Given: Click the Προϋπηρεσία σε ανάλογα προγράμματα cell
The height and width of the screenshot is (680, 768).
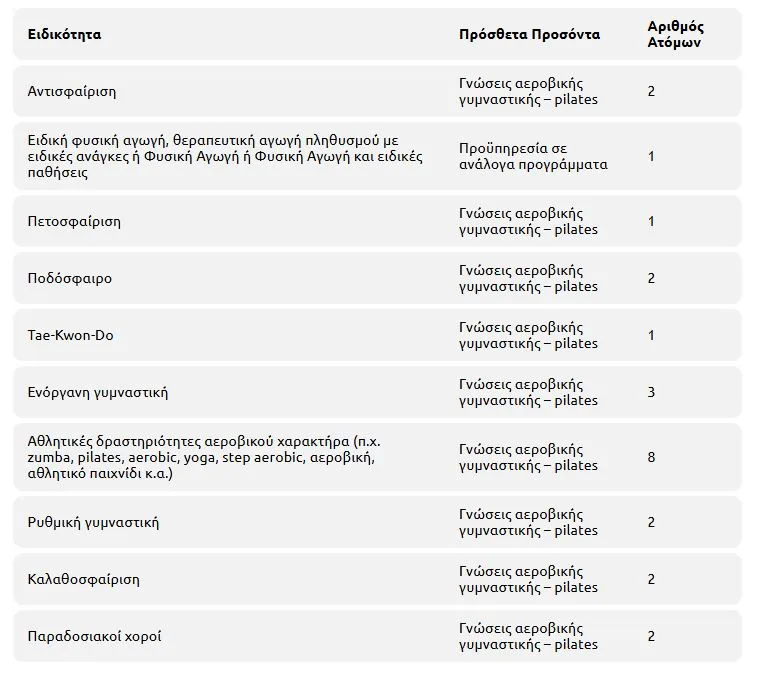Looking at the screenshot, I should click(533, 156).
